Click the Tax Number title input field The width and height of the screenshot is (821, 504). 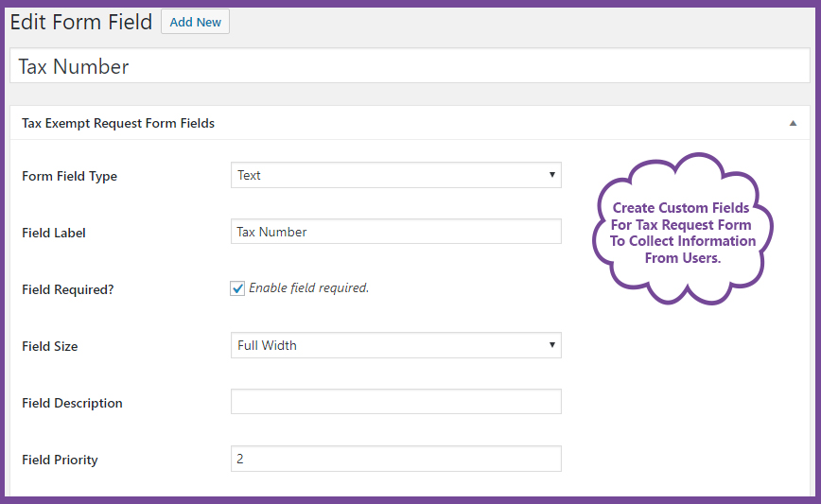(410, 66)
